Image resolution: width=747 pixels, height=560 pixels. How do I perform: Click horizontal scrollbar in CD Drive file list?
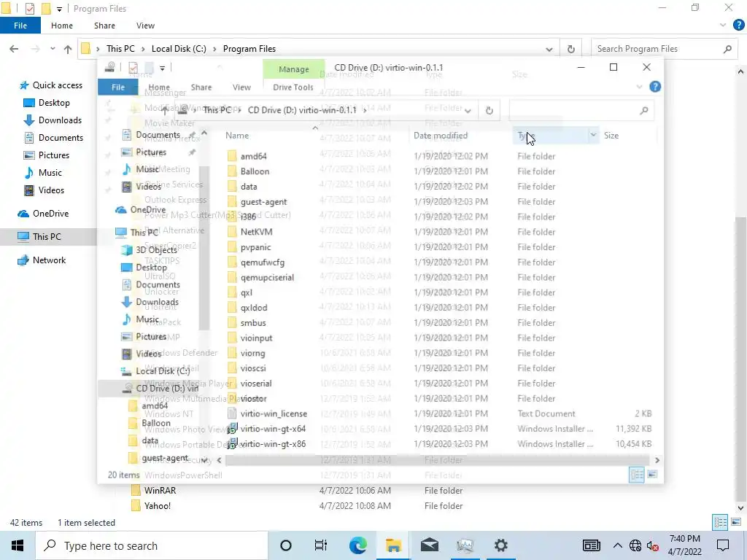(x=437, y=460)
